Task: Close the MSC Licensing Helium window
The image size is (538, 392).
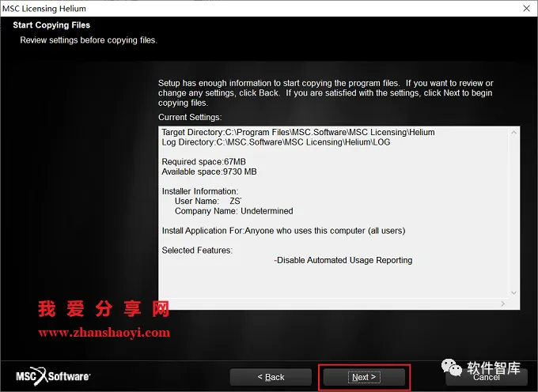Action: click(x=526, y=8)
